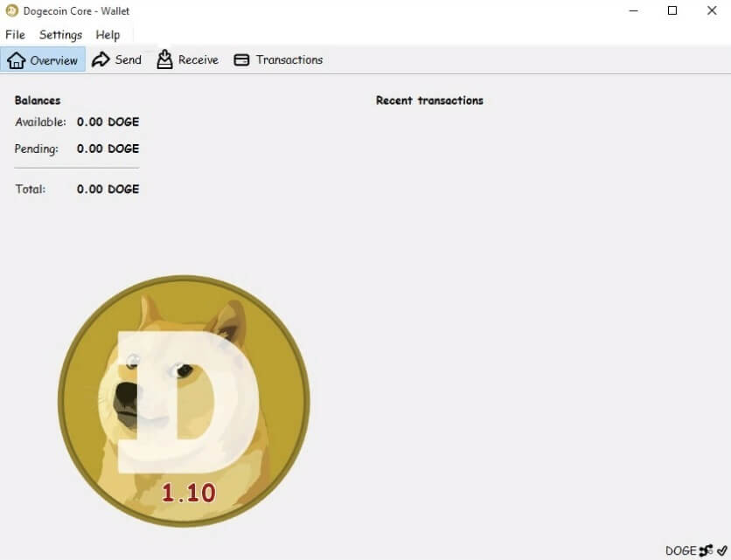The height and width of the screenshot is (560, 731).
Task: Click the Dogecoin 1.10 coin logo
Action: 184,401
